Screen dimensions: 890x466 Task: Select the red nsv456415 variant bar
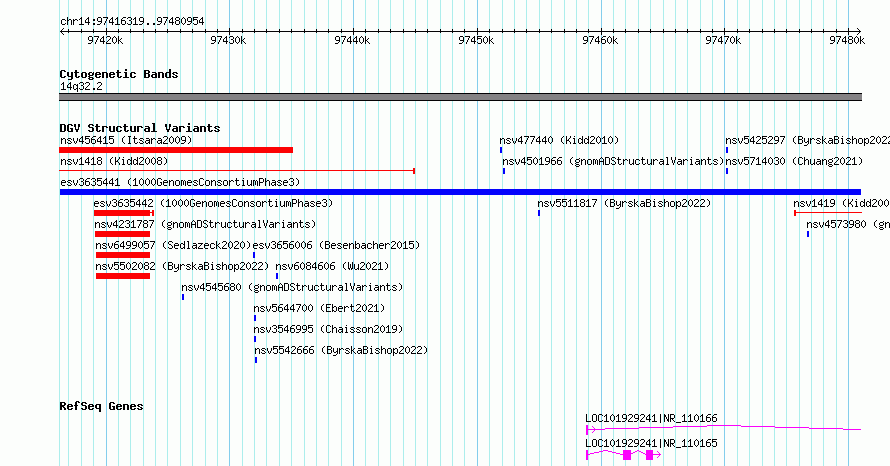point(176,150)
